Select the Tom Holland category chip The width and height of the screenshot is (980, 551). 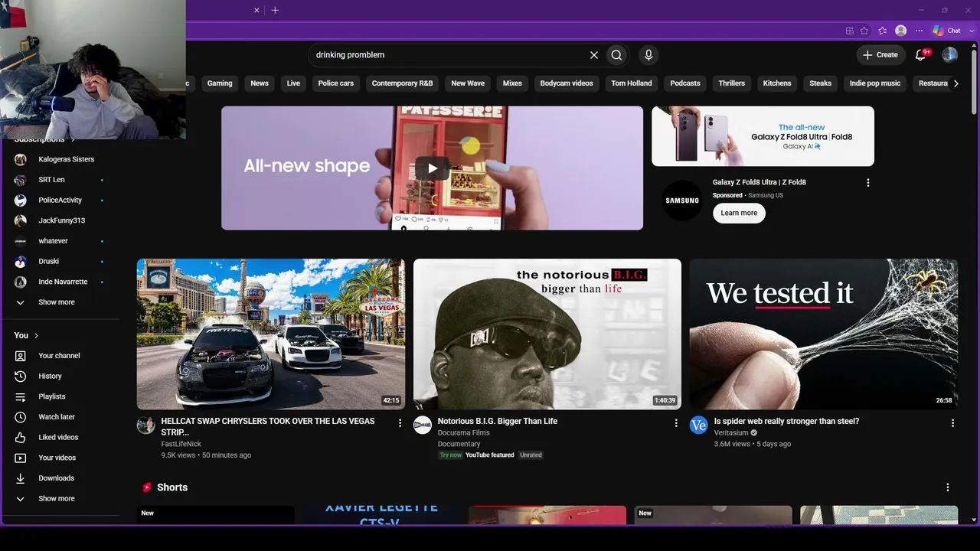pos(632,83)
